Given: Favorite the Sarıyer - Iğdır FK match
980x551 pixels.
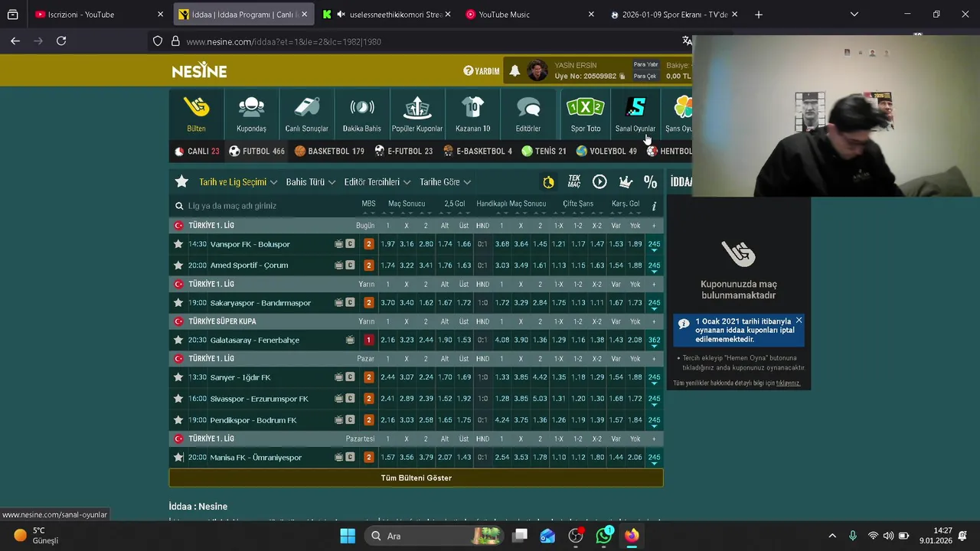Looking at the screenshot, I should coord(178,377).
